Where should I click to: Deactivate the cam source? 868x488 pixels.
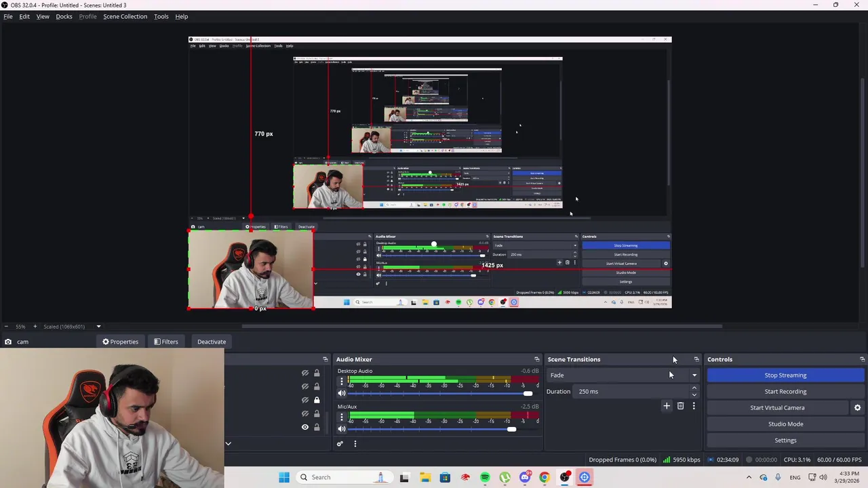(212, 342)
